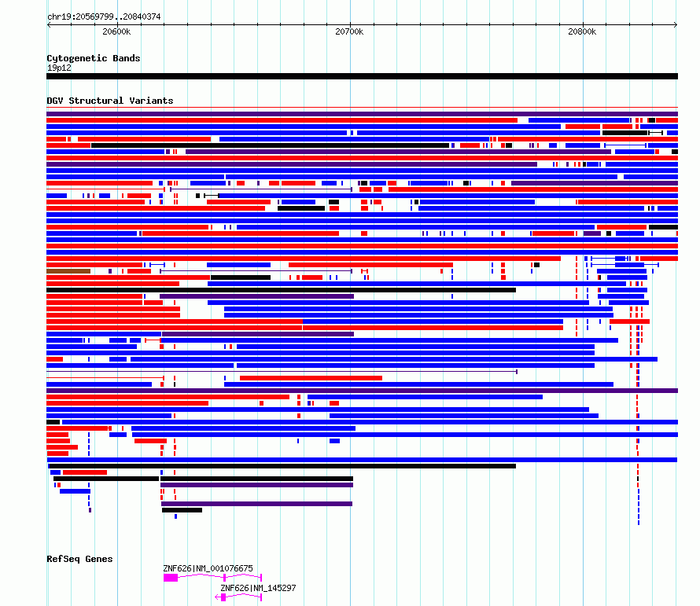Screen dimensions: 700x606
Task: Click the 20700k ruler label
Action: [349, 31]
